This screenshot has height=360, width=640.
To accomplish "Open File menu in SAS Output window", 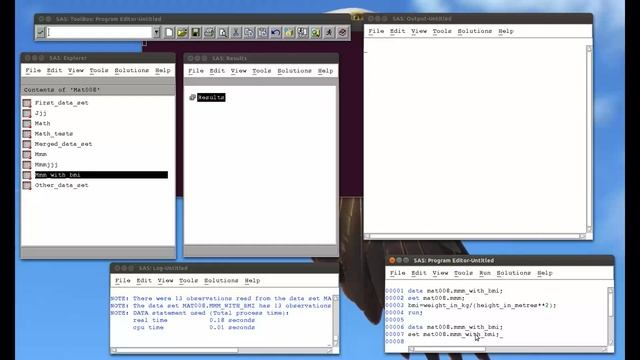I will coord(376,31).
